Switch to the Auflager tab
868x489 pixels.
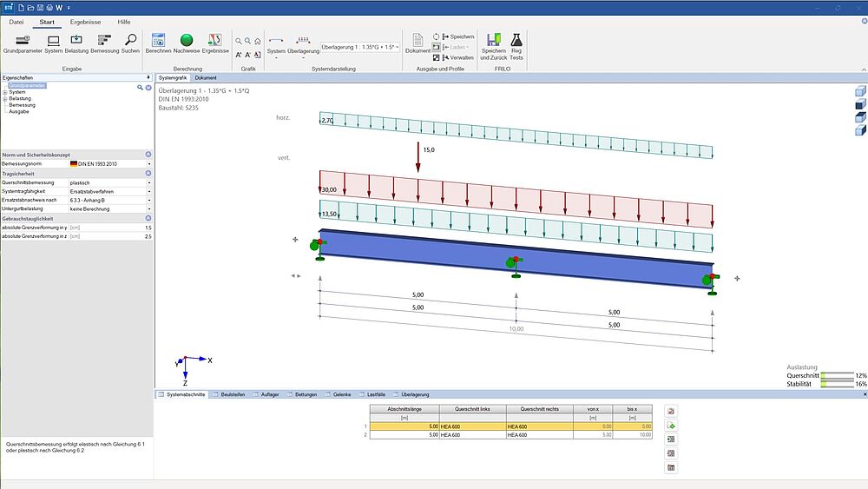pos(269,394)
